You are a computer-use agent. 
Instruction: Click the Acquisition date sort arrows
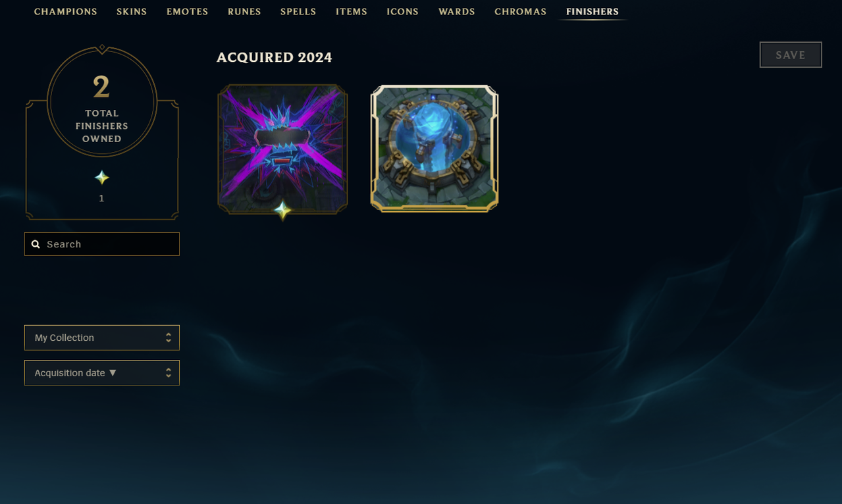169,373
